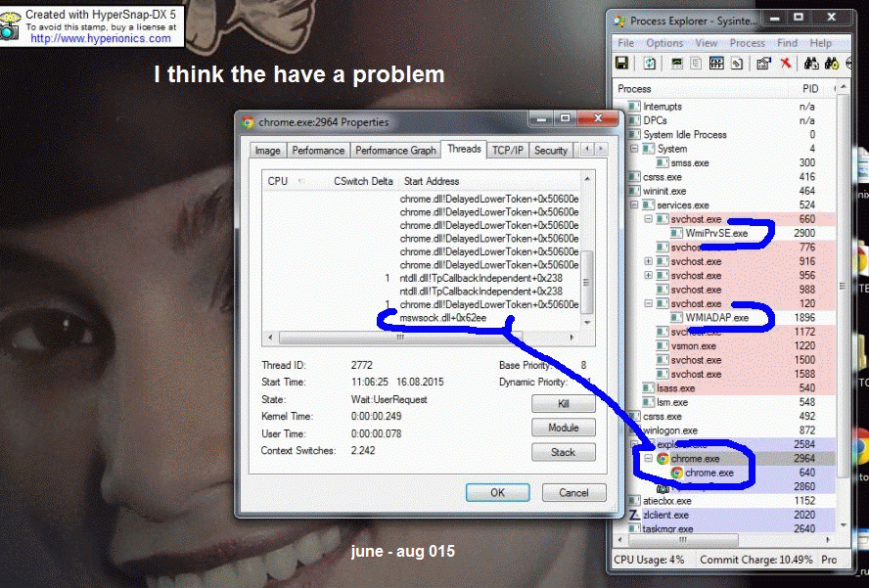Toggle the Show Lower Pane toolbar icon
Viewport: 869px width, 588px height.
(x=716, y=64)
